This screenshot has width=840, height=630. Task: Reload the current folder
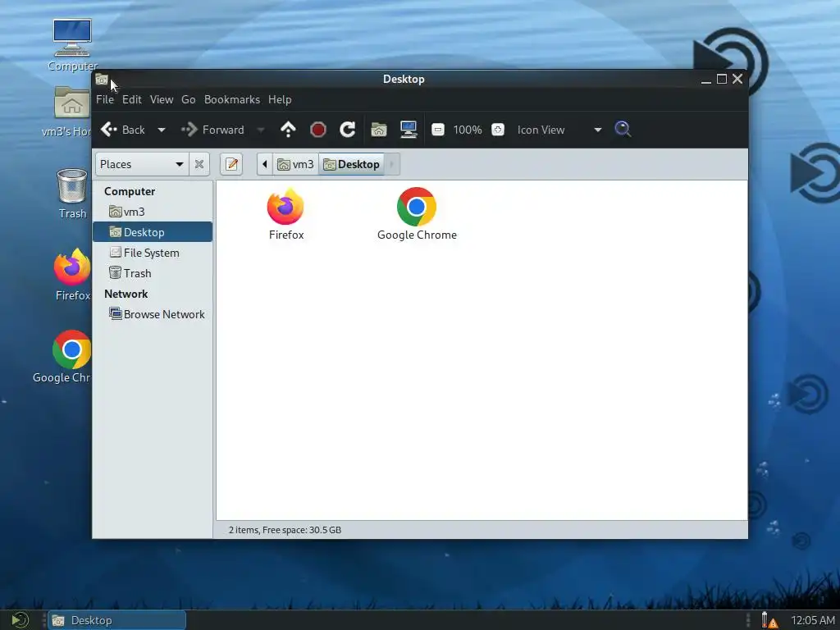point(348,130)
